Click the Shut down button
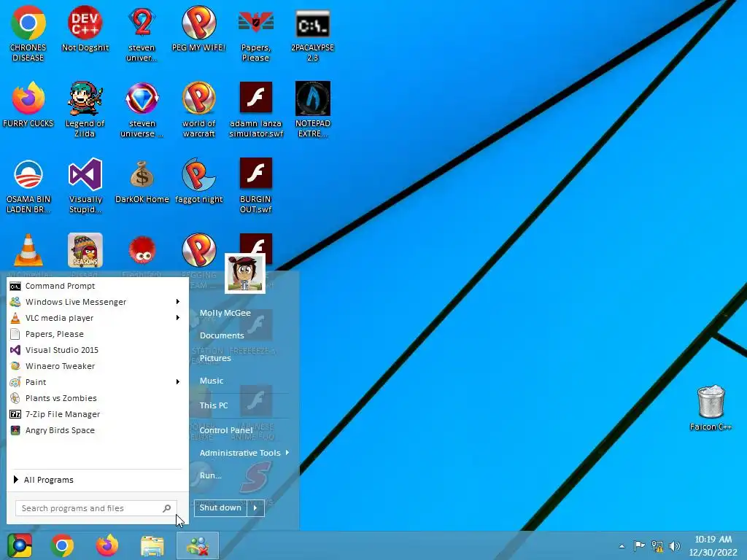 pyautogui.click(x=220, y=507)
